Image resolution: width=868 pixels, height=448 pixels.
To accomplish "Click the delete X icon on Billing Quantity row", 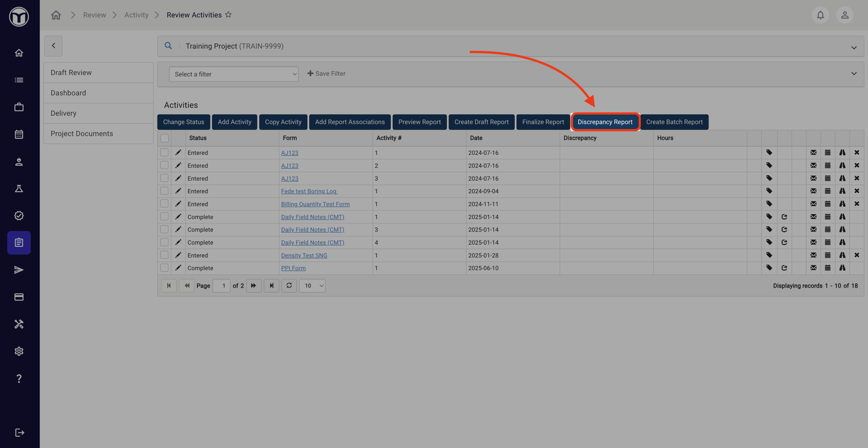I will coord(856,204).
